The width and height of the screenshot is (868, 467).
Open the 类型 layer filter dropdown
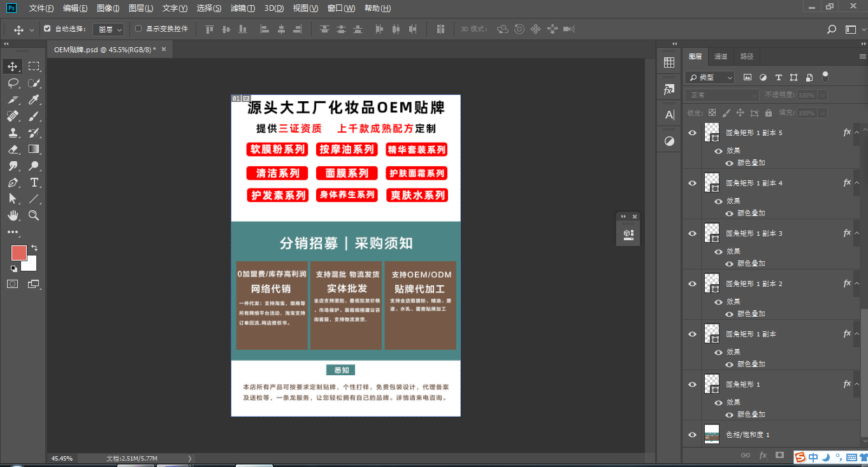[710, 77]
